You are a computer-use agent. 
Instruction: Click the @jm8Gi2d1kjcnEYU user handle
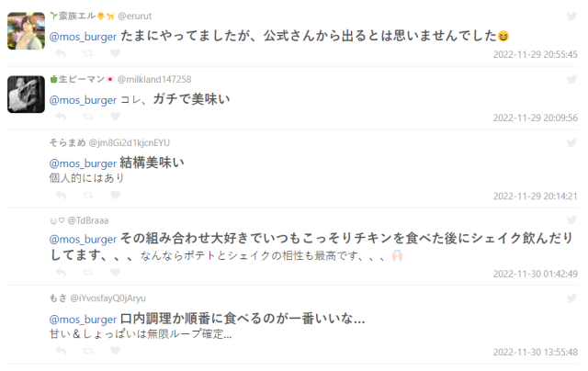pos(130,142)
